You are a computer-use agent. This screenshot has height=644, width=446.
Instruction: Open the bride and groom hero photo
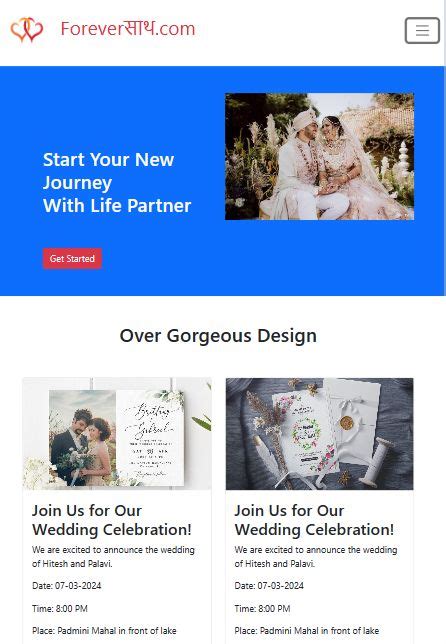(319, 156)
